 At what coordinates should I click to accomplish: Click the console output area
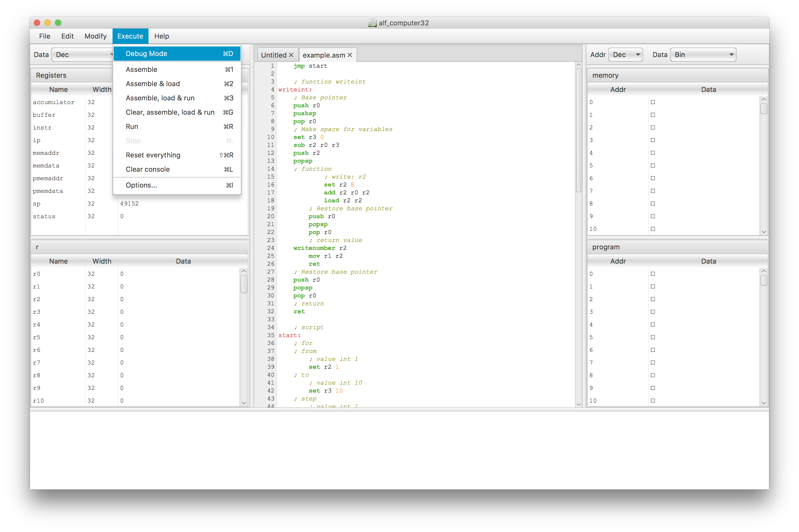(x=399, y=450)
